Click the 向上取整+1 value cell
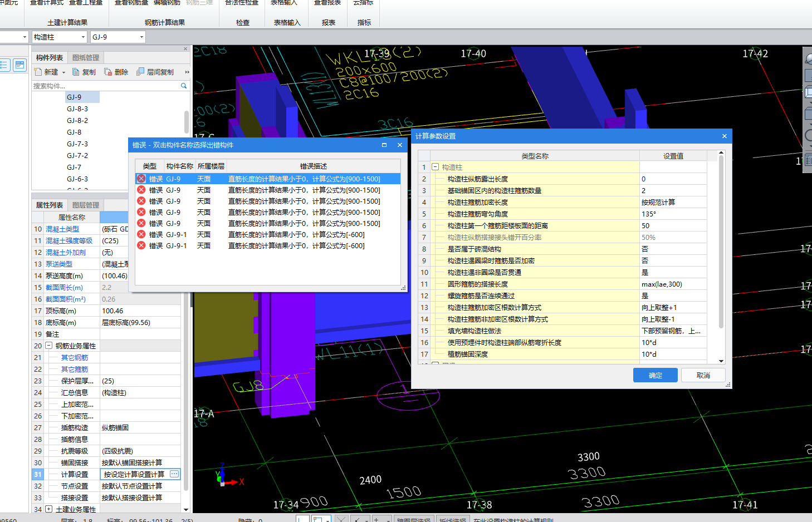Image resolution: width=812 pixels, height=522 pixels. coord(673,307)
